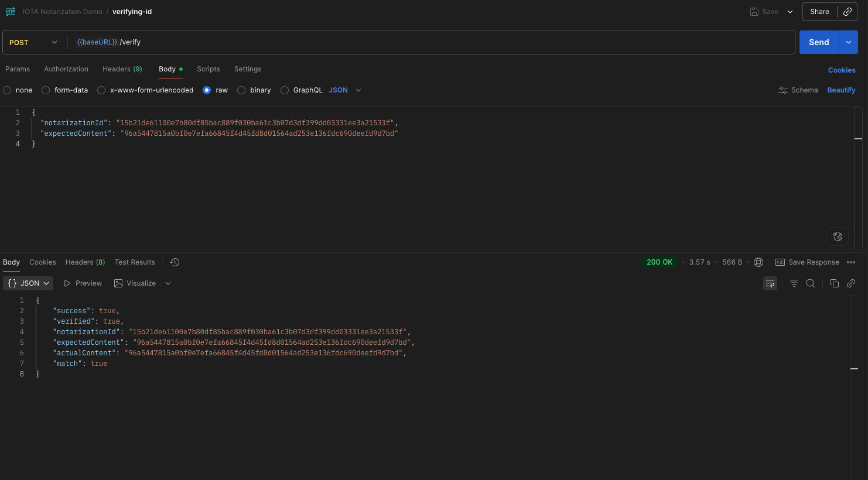Select the form-data body type
The image size is (868, 480).
coord(46,90)
